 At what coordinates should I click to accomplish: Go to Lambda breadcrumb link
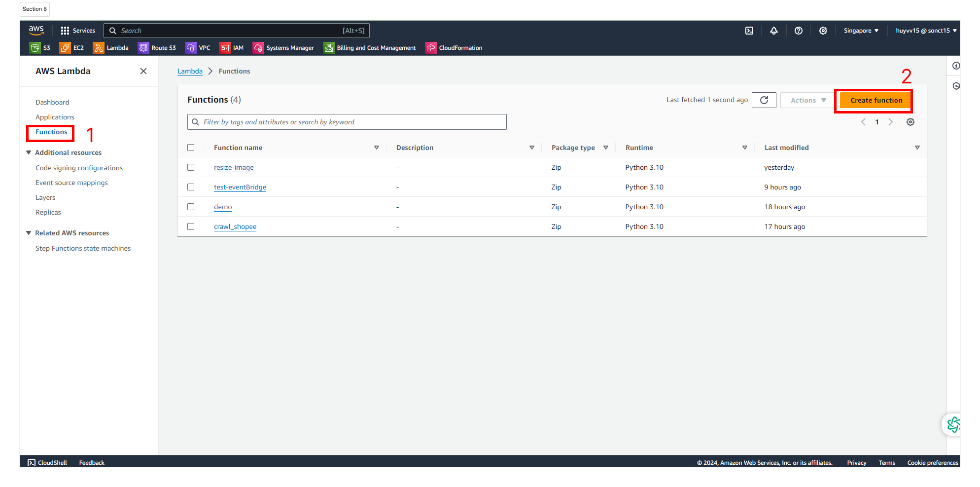tap(190, 71)
